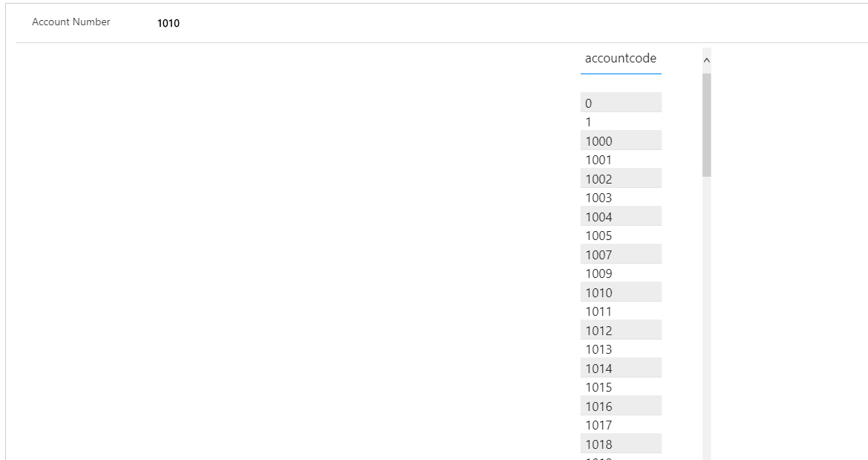Select account code 1 from the list
This screenshot has width=868, height=460.
point(620,121)
